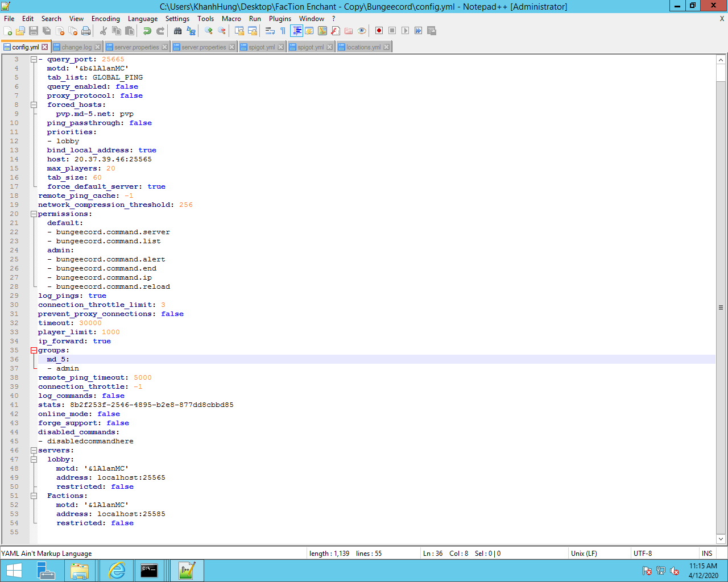Undo the last edit with green arrow
This screenshot has width=728, height=582.
[147, 31]
